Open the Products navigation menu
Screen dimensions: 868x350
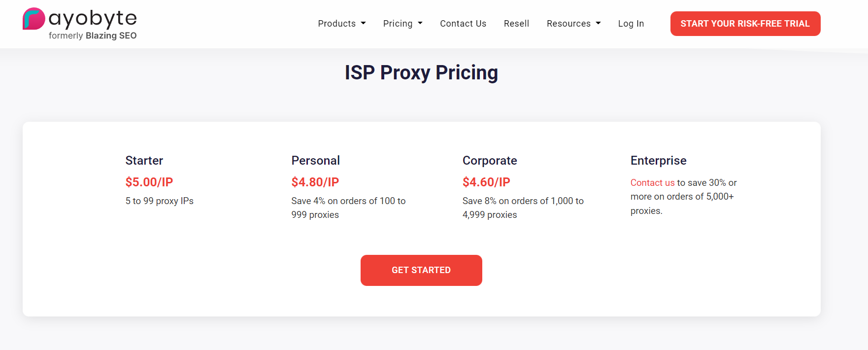(x=337, y=24)
